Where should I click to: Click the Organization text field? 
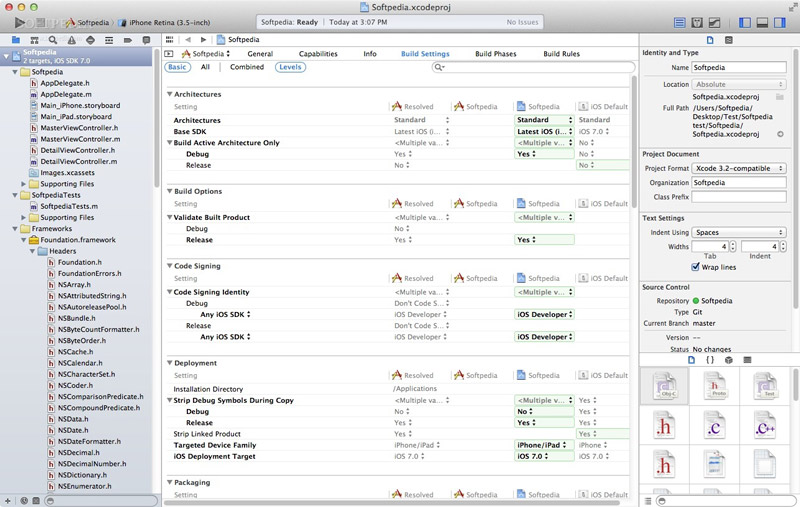click(x=739, y=183)
